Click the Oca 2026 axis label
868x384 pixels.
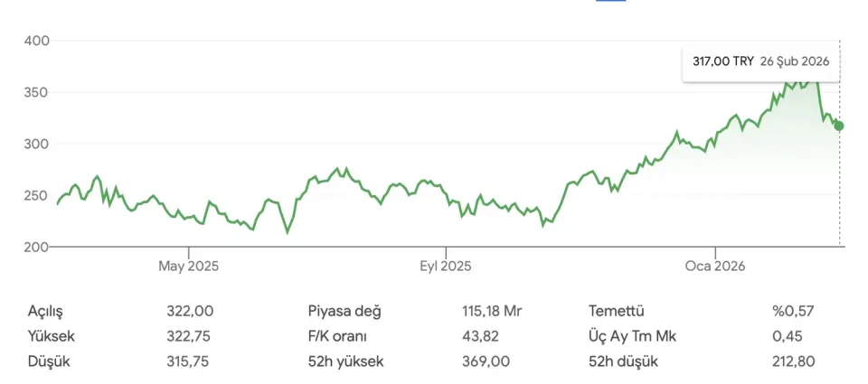(x=714, y=267)
